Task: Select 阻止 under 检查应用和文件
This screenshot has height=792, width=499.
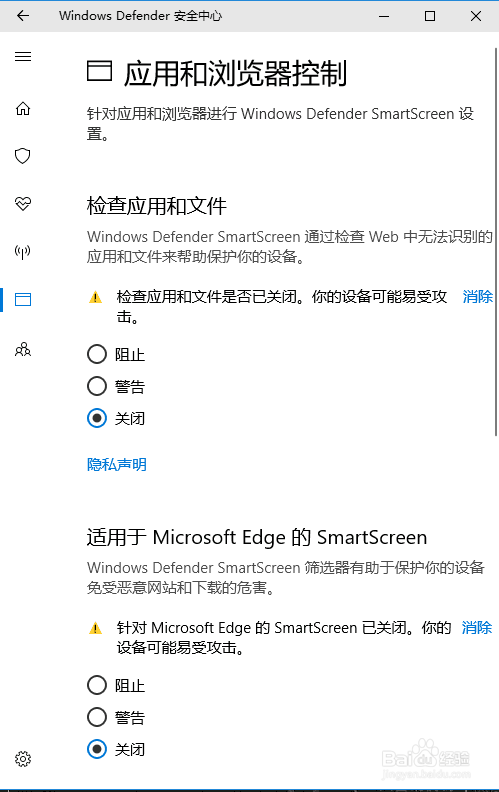Action: coord(116,354)
